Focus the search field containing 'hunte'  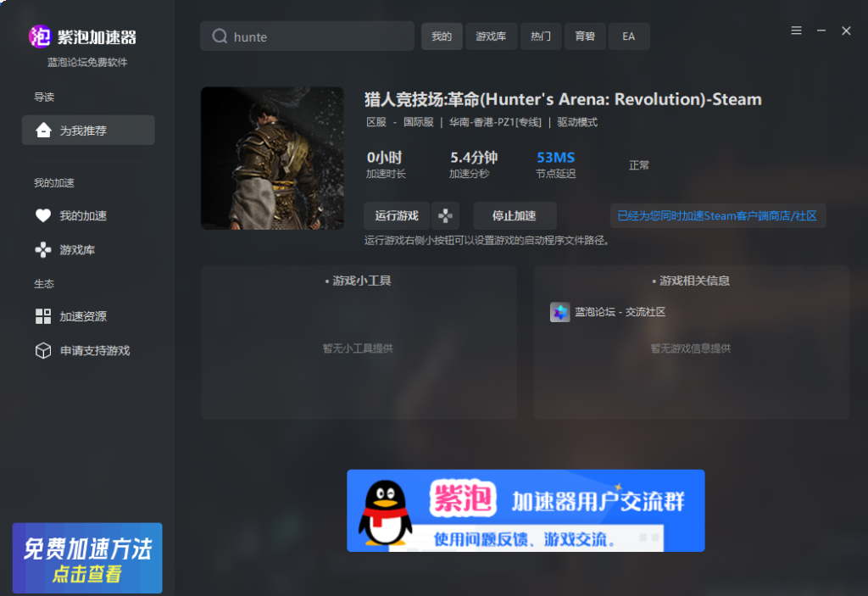307,36
